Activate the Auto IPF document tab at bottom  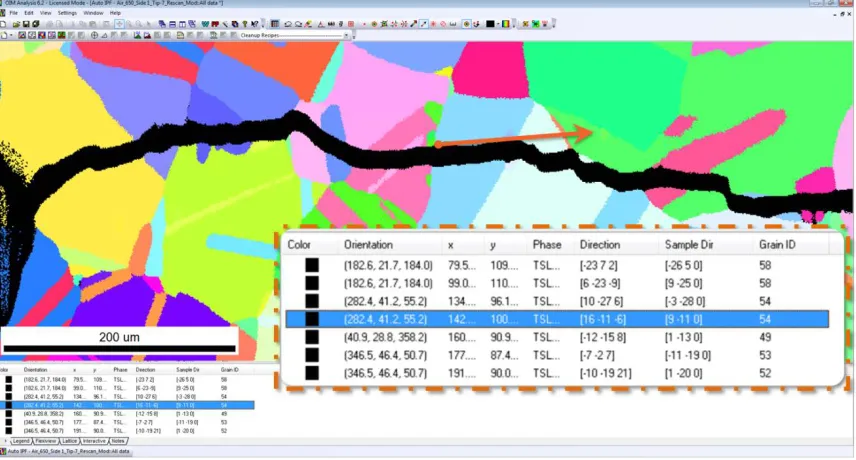pyautogui.click(x=66, y=452)
